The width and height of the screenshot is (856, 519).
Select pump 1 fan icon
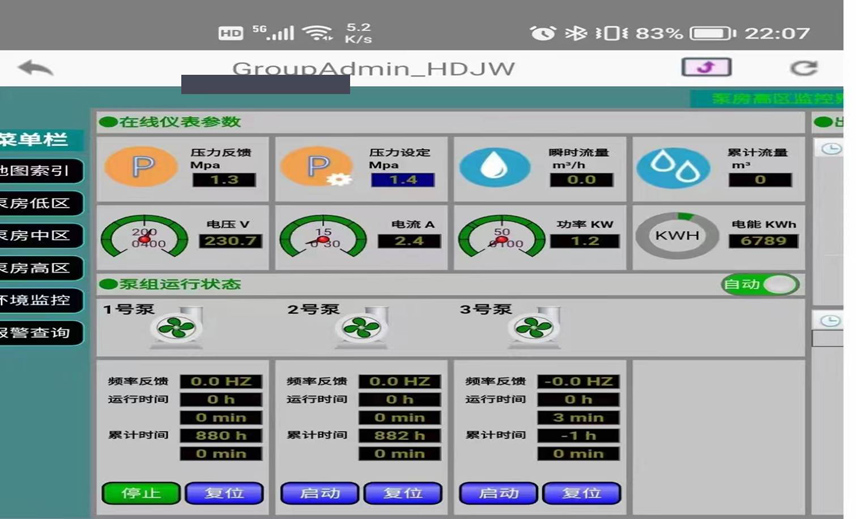click(x=177, y=329)
